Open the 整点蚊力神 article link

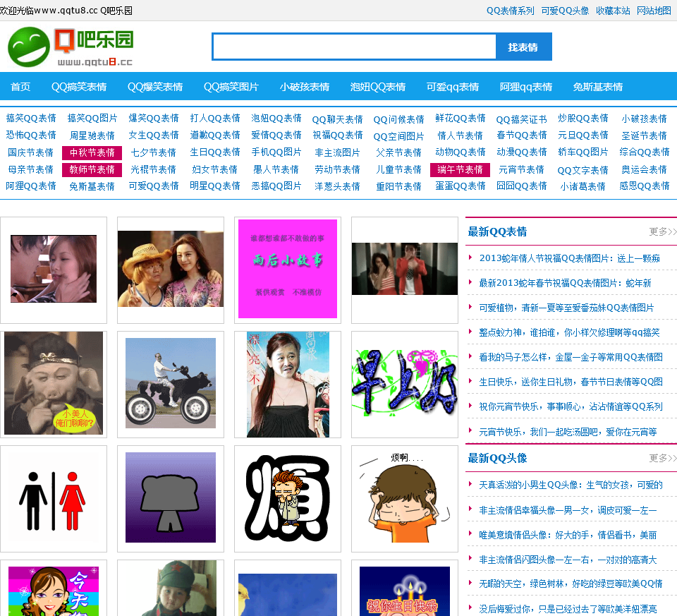[x=570, y=332]
